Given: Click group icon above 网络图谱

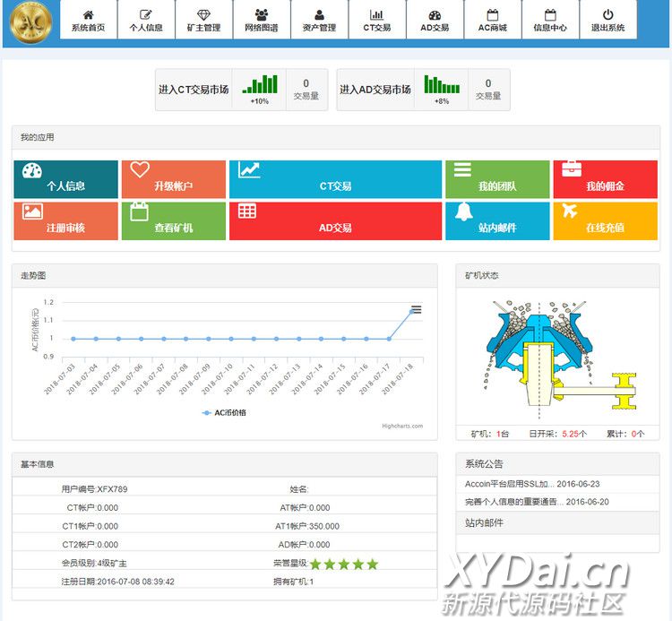Looking at the screenshot, I should click(262, 15).
